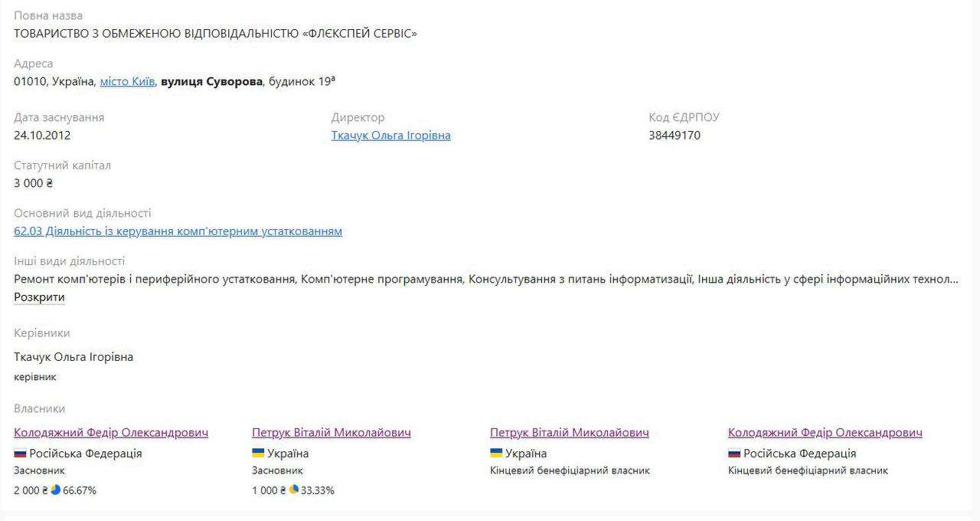
Task: Click Ukrainian flag beside Петрук beneficiary owner
Action: (x=496, y=454)
